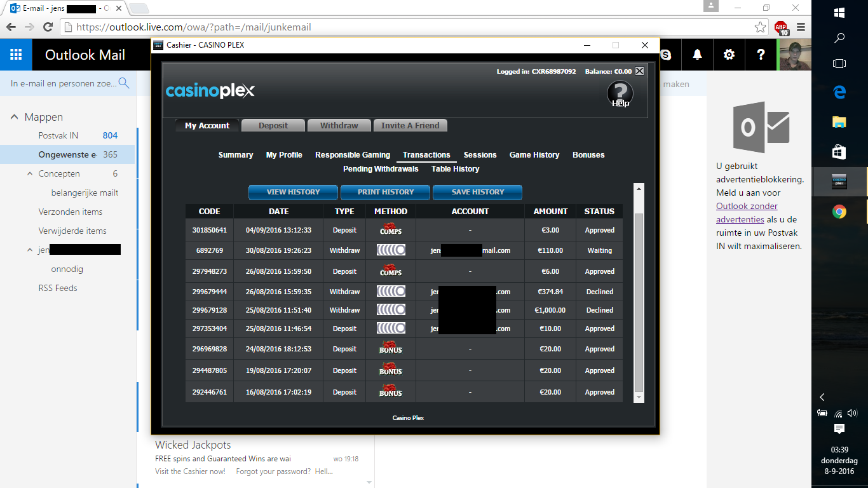The image size is (868, 488).
Task: Click the PRINT HISTORY button
Action: 385,192
